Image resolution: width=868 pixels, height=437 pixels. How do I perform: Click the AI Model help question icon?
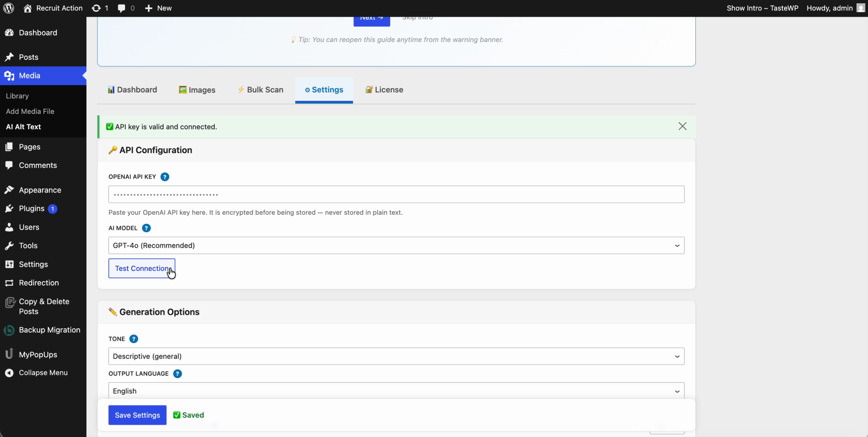(x=146, y=228)
